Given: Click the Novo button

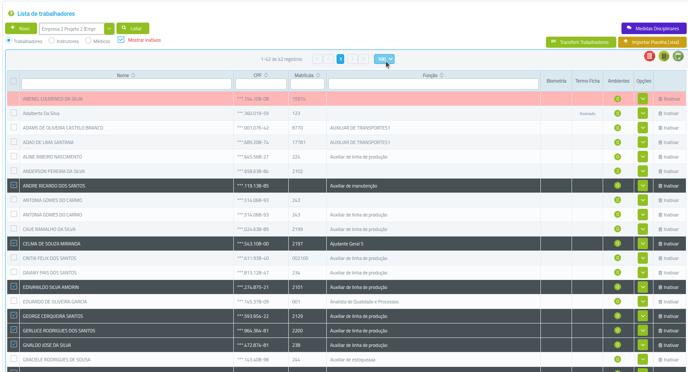Looking at the screenshot, I should (21, 29).
